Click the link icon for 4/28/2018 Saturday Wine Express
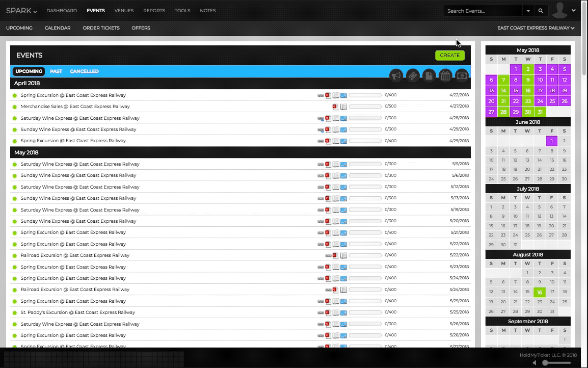 click(320, 119)
